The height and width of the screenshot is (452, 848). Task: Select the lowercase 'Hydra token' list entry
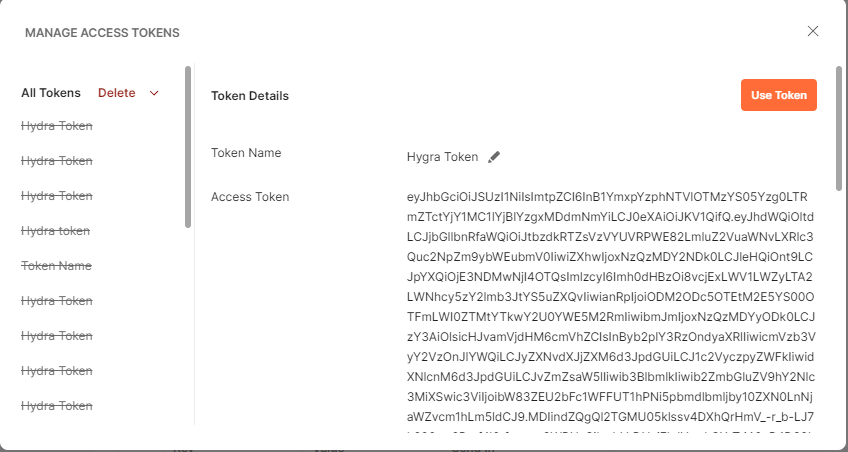click(x=56, y=231)
